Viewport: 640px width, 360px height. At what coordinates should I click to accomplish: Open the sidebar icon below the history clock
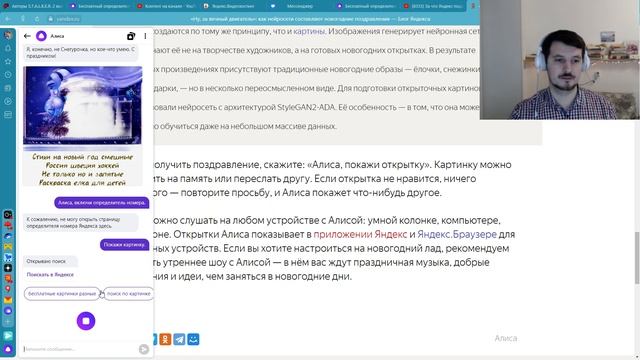click(x=8, y=88)
